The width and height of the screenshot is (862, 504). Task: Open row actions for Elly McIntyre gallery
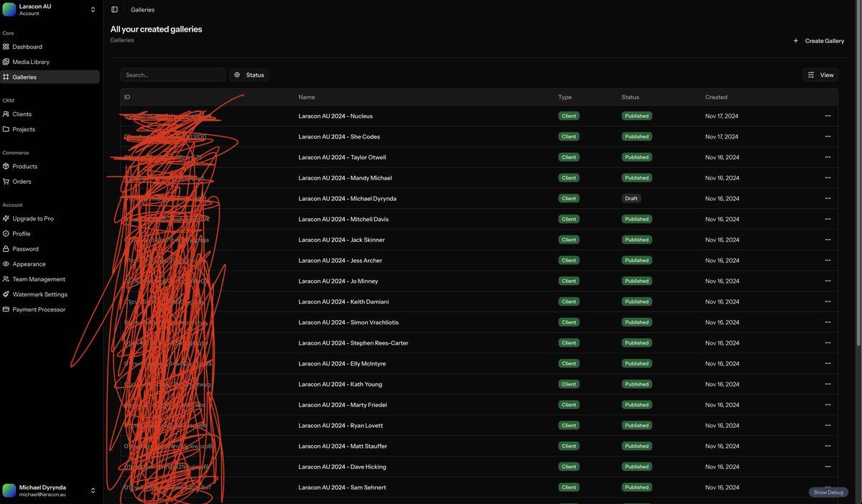pyautogui.click(x=828, y=363)
